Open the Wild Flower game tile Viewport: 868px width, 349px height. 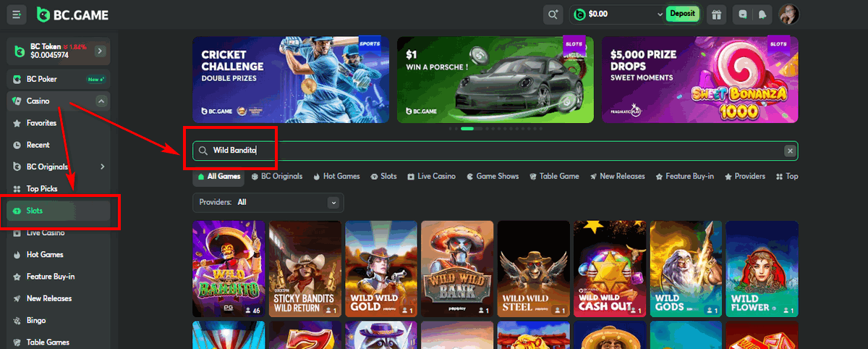[x=762, y=269]
